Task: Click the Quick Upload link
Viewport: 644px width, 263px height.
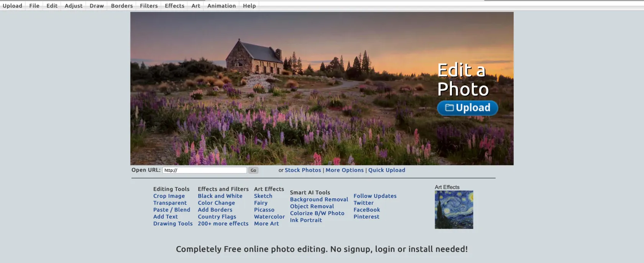Action: pos(386,170)
